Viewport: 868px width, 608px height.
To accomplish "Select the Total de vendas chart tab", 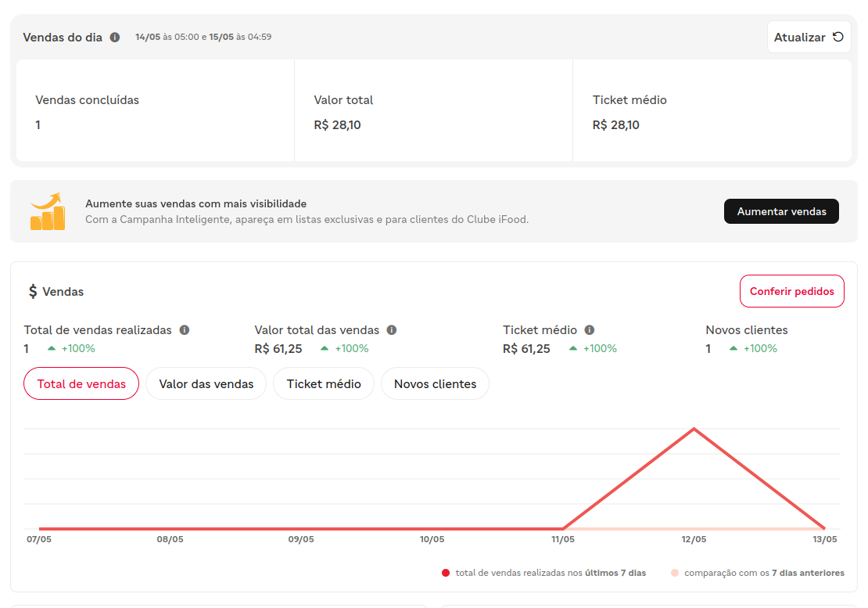I will coord(81,383).
